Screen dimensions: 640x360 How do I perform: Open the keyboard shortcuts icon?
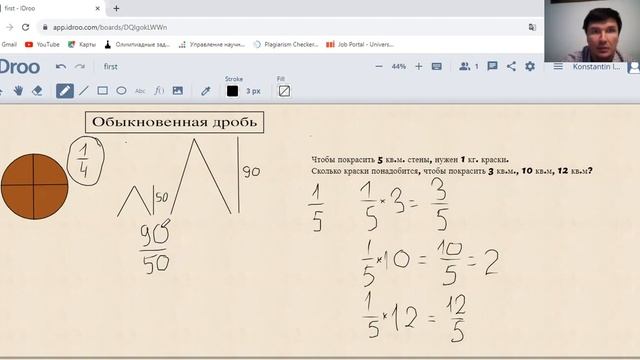(437, 67)
